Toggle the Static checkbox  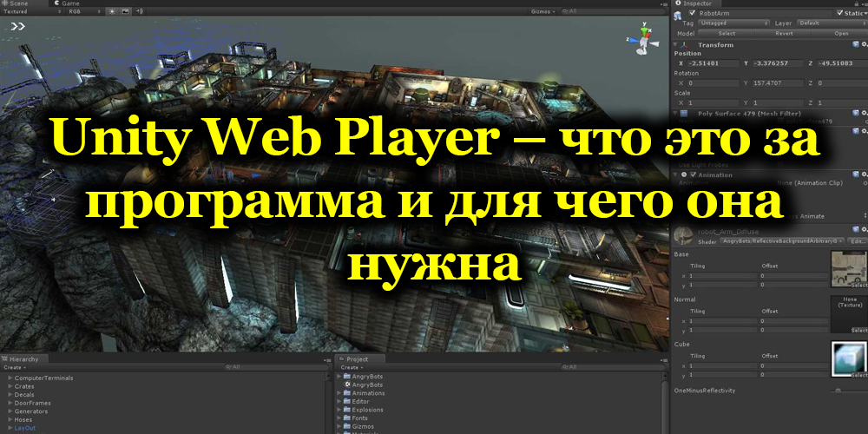pos(838,13)
